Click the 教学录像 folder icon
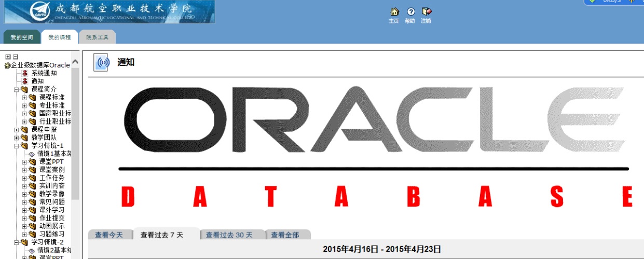This screenshot has height=259, width=644. (x=33, y=194)
